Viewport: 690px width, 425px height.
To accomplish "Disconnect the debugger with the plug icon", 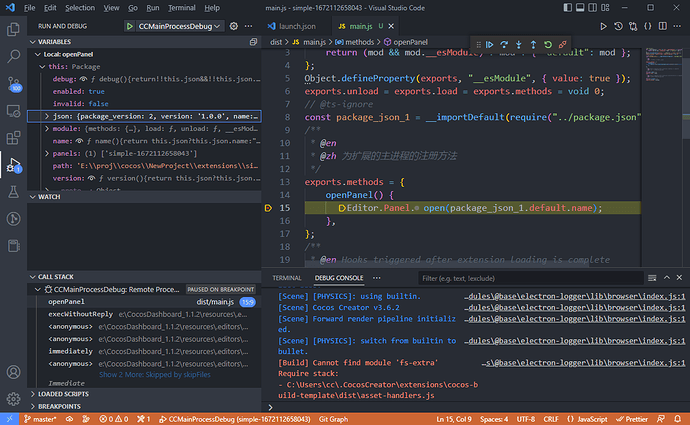I will 563,45.
